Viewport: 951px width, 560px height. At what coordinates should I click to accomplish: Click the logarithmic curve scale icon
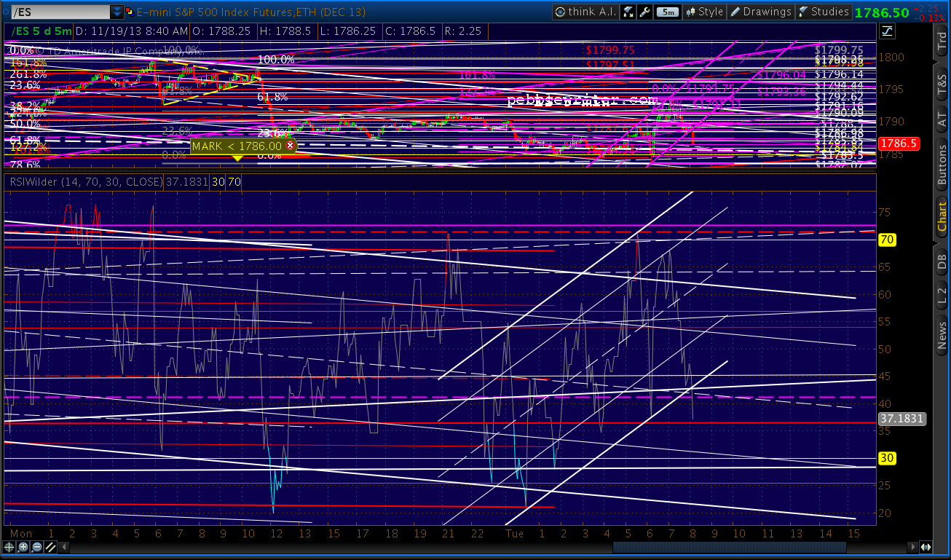[888, 31]
